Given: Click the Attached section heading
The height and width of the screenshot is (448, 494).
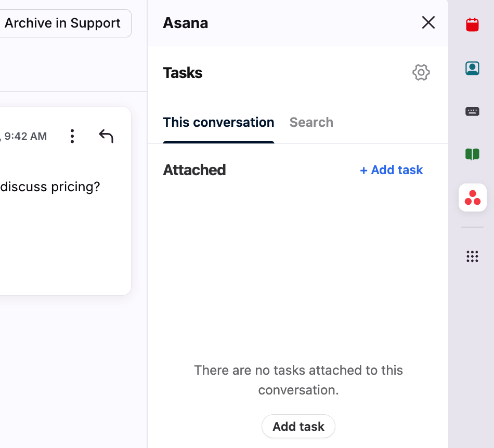Looking at the screenshot, I should [x=194, y=170].
